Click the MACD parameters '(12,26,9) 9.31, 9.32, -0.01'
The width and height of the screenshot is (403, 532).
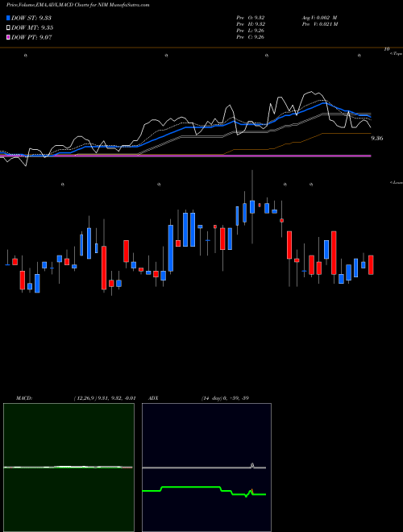105,398
